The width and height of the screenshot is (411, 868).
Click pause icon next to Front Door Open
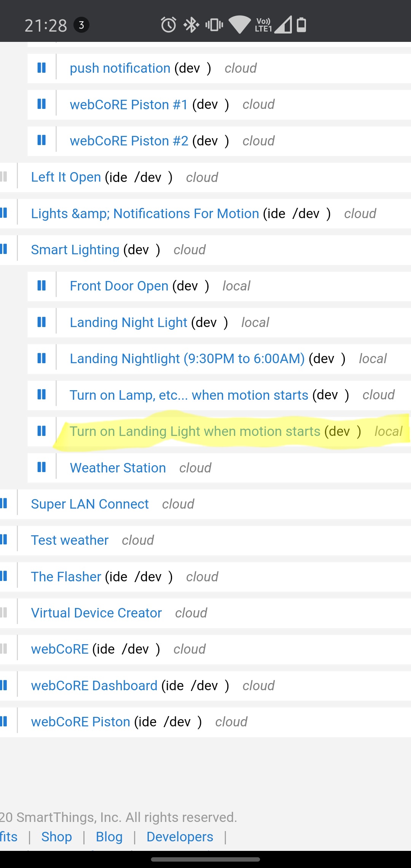click(x=41, y=286)
